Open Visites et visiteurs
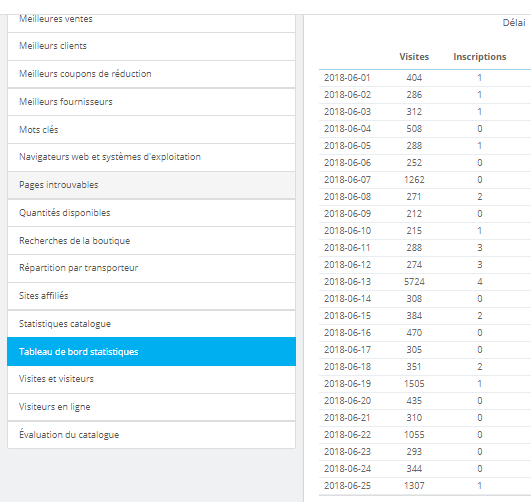The height and width of the screenshot is (502, 531). pyautogui.click(x=151, y=379)
